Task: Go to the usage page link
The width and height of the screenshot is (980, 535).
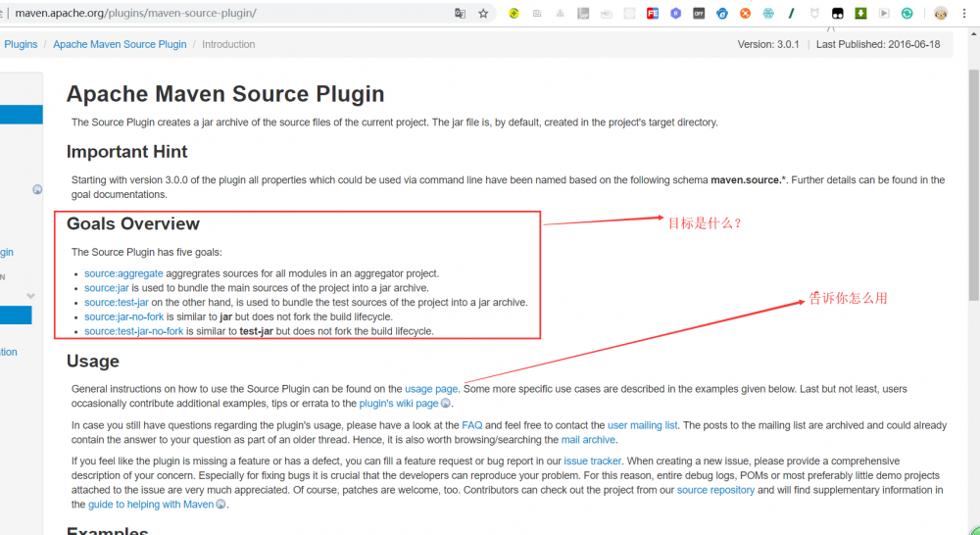Action: click(431, 389)
